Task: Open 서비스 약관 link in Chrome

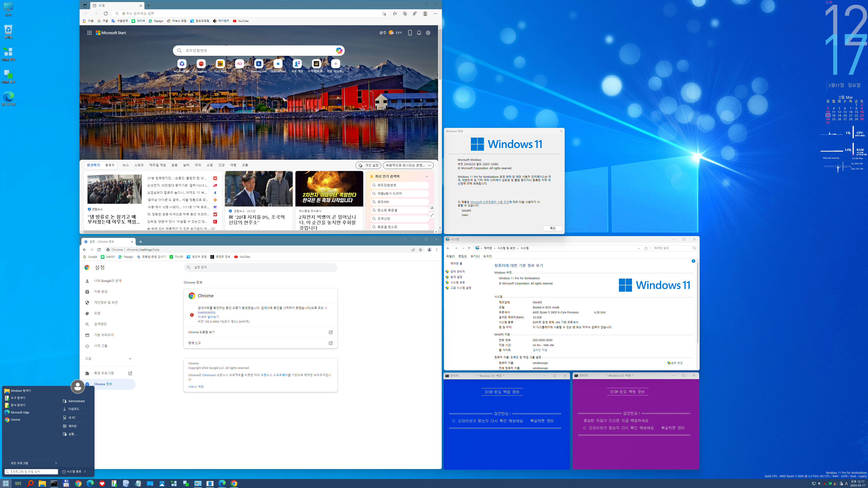Action: tap(196, 387)
